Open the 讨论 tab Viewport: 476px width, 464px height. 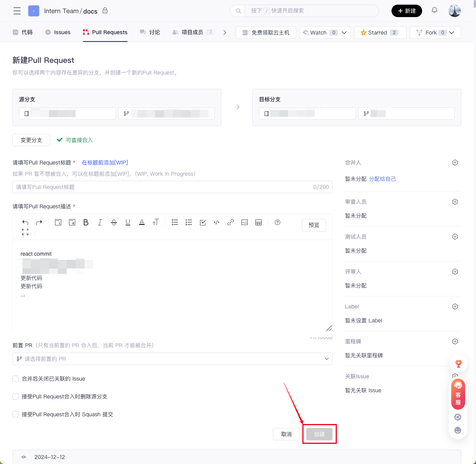tap(150, 32)
